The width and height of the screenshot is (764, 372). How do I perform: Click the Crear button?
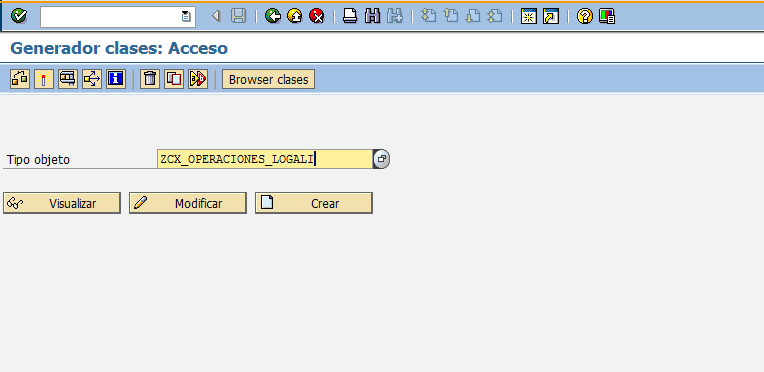tap(314, 203)
